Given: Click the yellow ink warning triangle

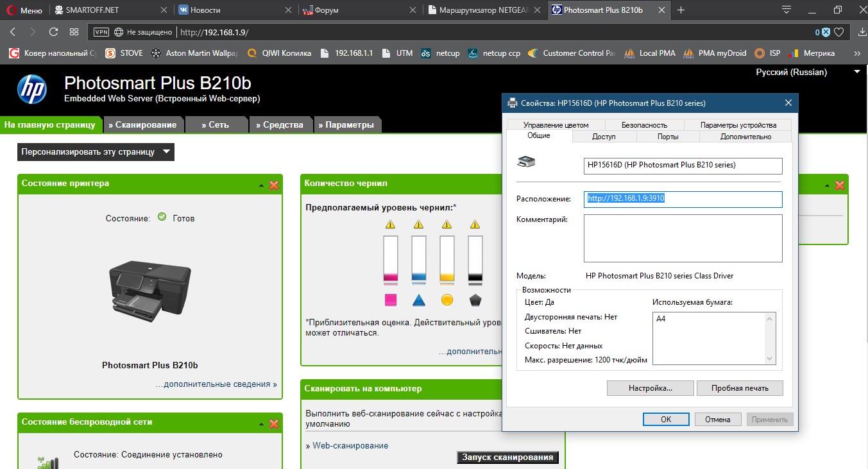Looking at the screenshot, I should tap(447, 224).
